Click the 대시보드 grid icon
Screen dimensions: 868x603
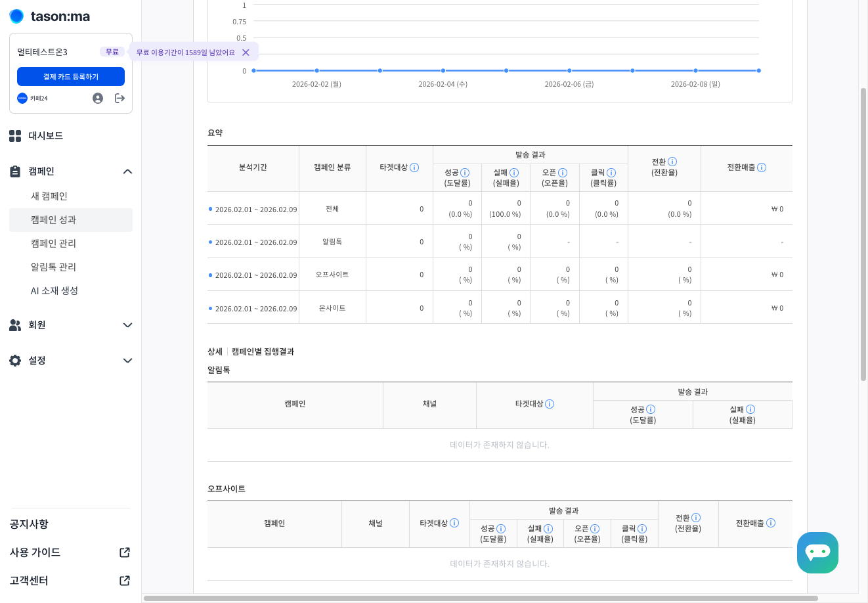click(x=15, y=136)
